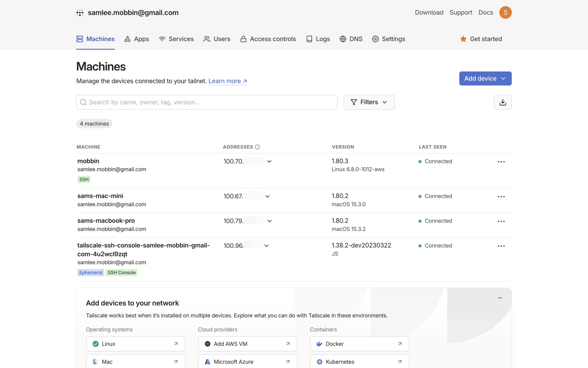Expand the address list for mobbin
The height and width of the screenshot is (368, 588).
(269, 161)
